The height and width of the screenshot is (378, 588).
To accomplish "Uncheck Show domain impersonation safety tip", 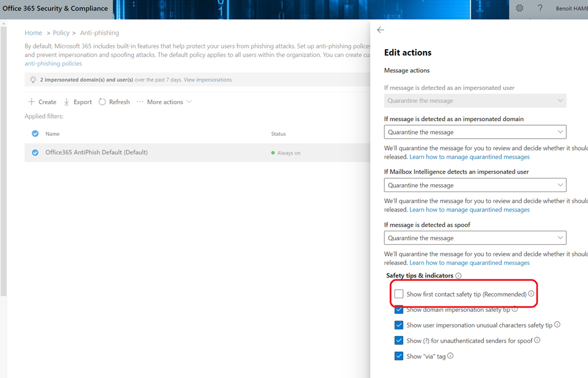I will 399,310.
